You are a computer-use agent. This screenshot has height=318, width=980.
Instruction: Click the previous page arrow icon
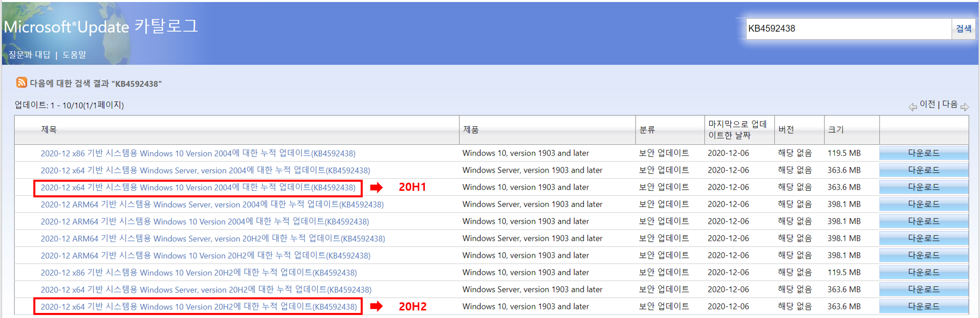coord(912,107)
